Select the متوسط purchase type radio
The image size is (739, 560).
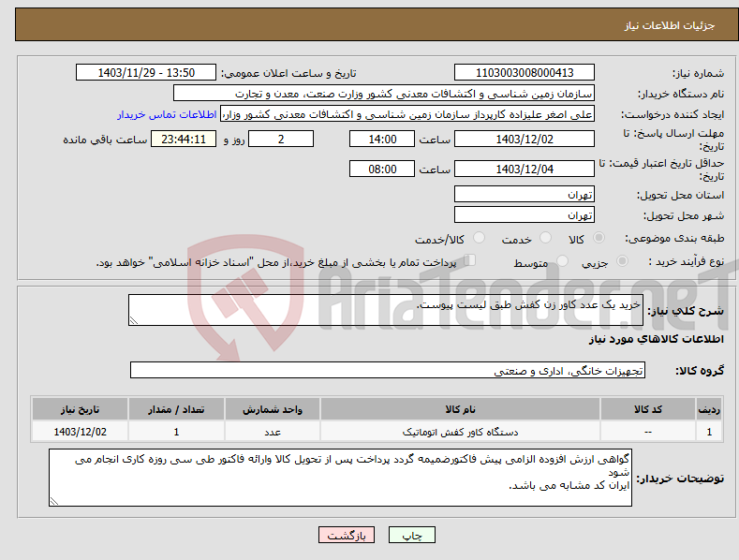pos(562,260)
